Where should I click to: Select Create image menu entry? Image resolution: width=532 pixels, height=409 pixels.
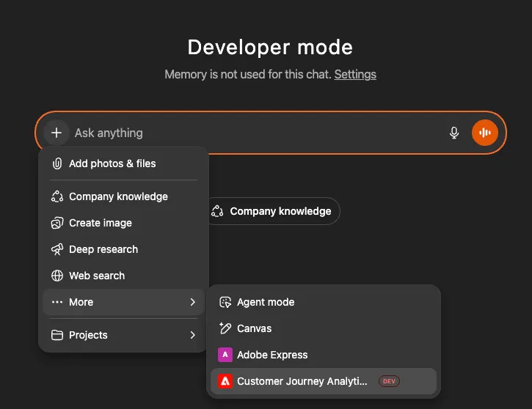tap(123, 223)
